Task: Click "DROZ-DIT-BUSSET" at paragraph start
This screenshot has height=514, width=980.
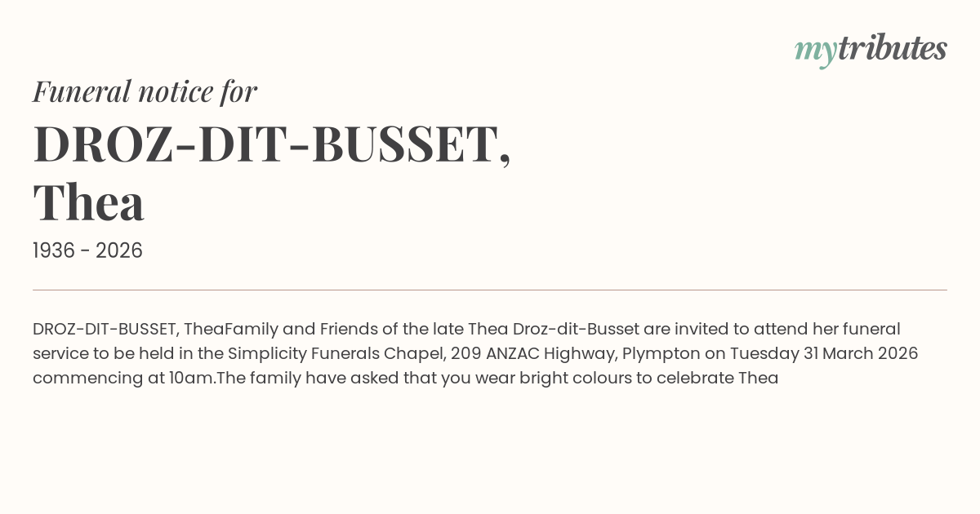Action: point(105,330)
